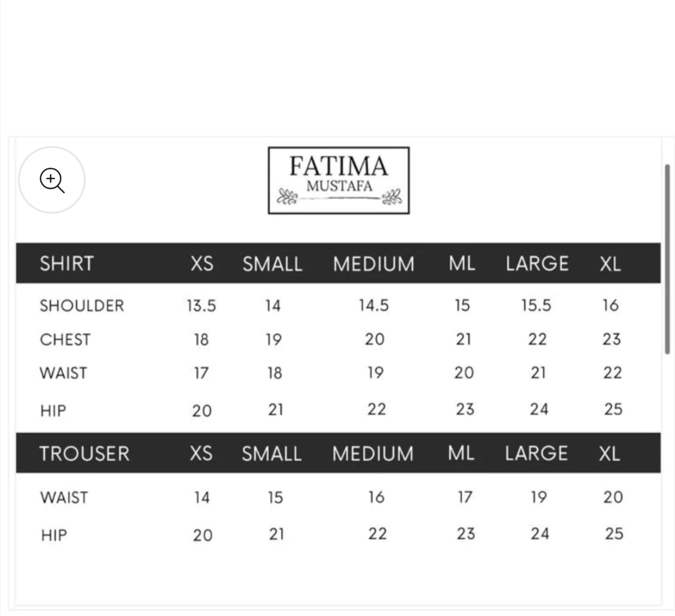Select trouser waist XS value 14
This screenshot has height=616, width=675.
tap(202, 497)
